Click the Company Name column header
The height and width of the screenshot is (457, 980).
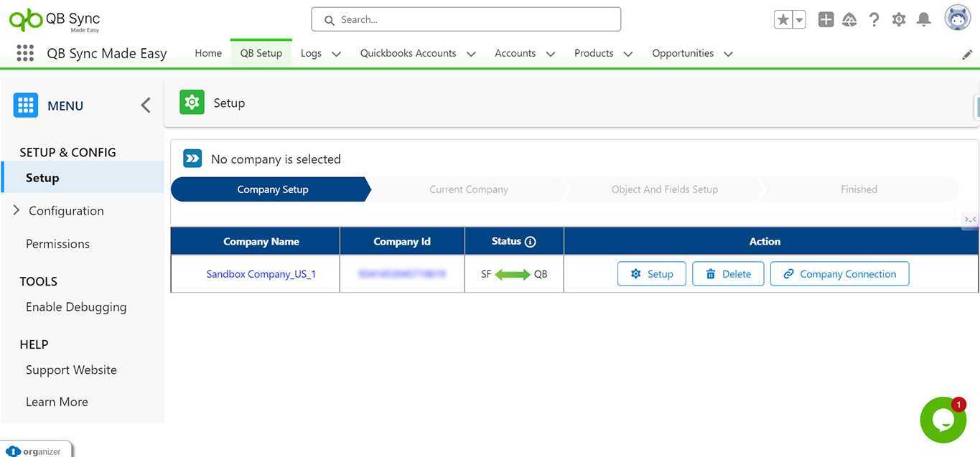(261, 242)
